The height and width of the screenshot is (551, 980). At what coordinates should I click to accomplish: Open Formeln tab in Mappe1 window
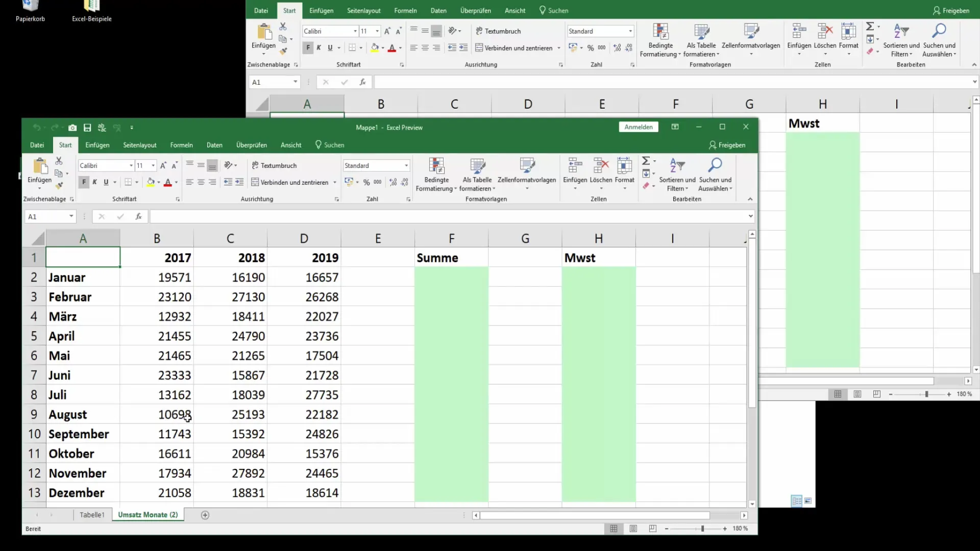182,145
